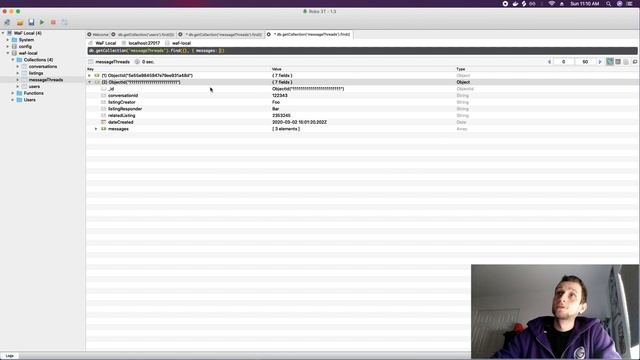Click the Connect toolbar icon

click(7, 22)
